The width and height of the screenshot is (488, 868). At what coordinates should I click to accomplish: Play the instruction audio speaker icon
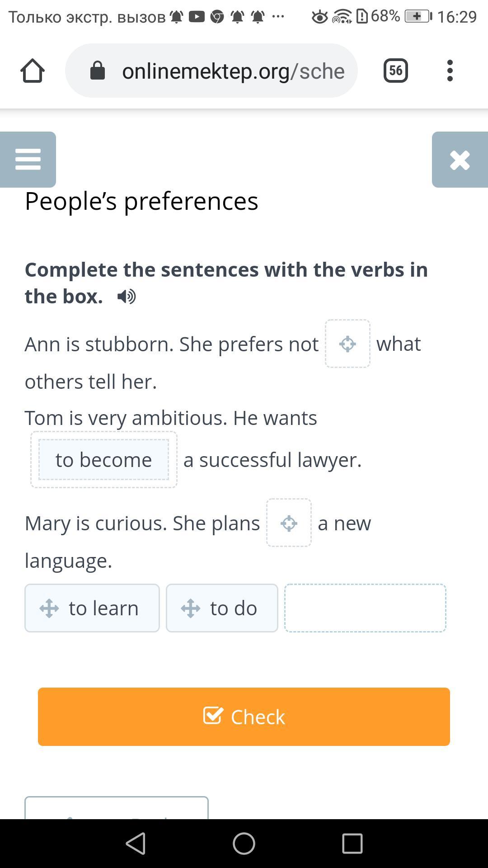127,297
